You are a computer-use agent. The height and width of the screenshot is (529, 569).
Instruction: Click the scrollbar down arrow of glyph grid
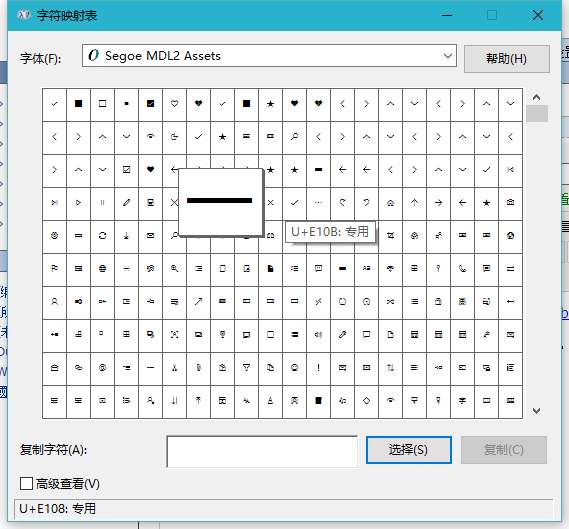[x=536, y=411]
